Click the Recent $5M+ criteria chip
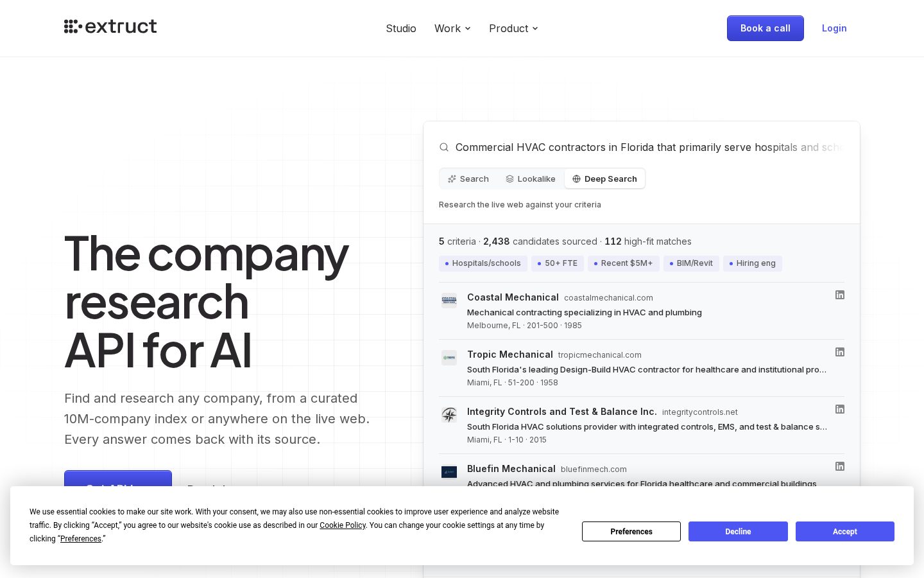This screenshot has height=578, width=924. point(623,263)
